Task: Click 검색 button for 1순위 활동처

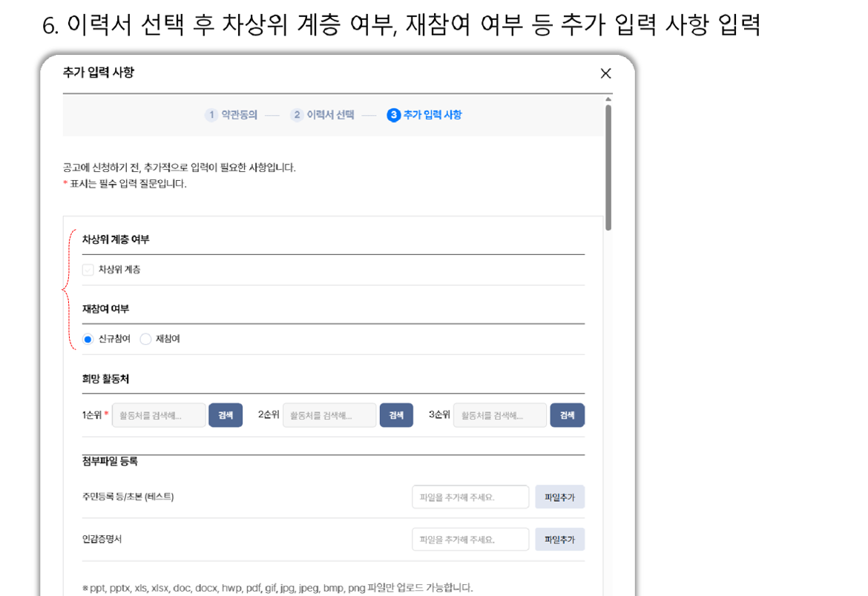Action: click(x=226, y=416)
